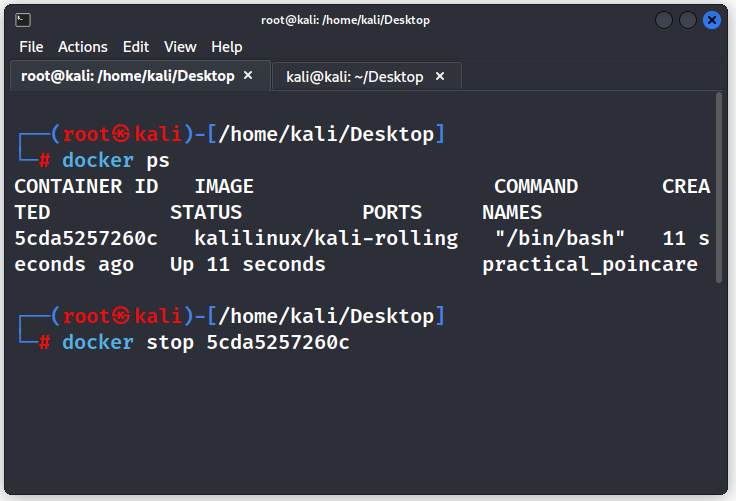
Task: Select the root@kali /home/kali/Desktop tab
Action: coord(128,76)
